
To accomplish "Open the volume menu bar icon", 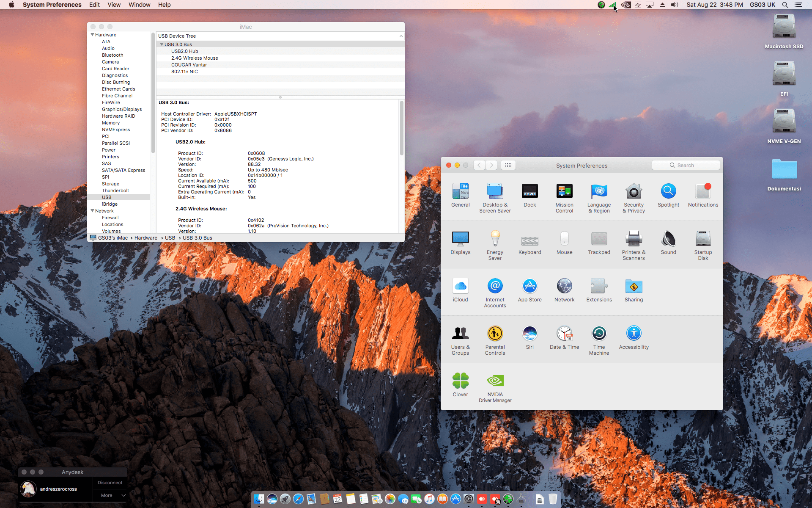I will pyautogui.click(x=675, y=5).
